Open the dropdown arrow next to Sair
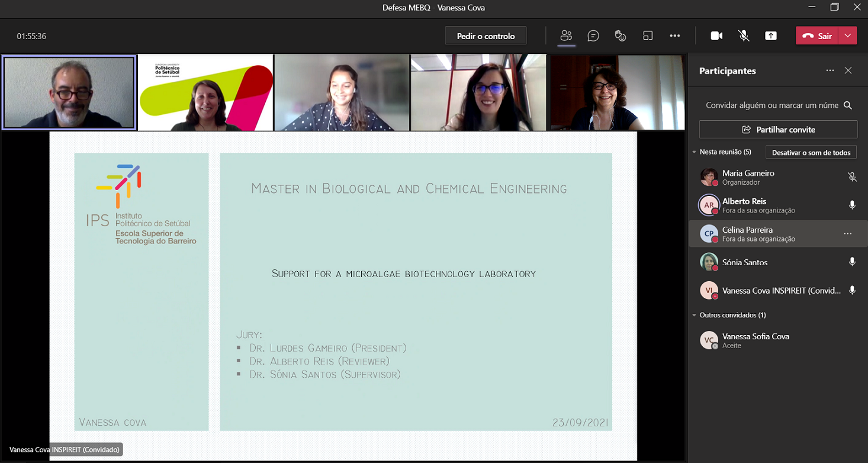 pyautogui.click(x=848, y=36)
